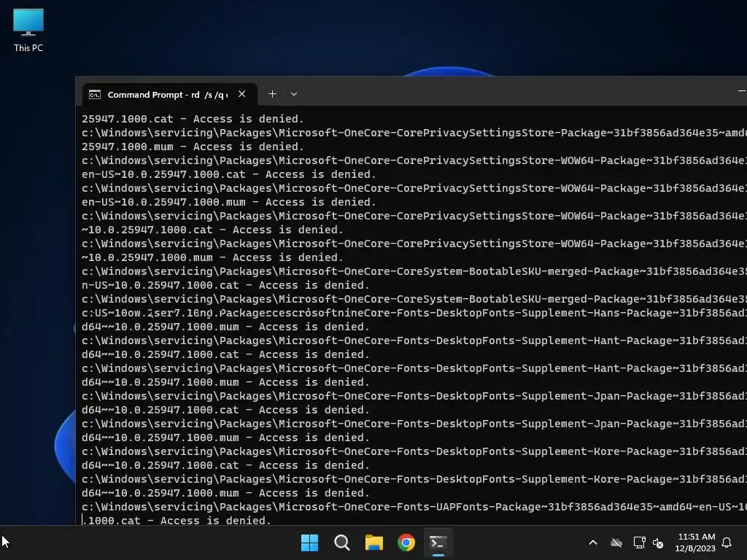The width and height of the screenshot is (747, 560).
Task: Open the notification bell
Action: [727, 542]
